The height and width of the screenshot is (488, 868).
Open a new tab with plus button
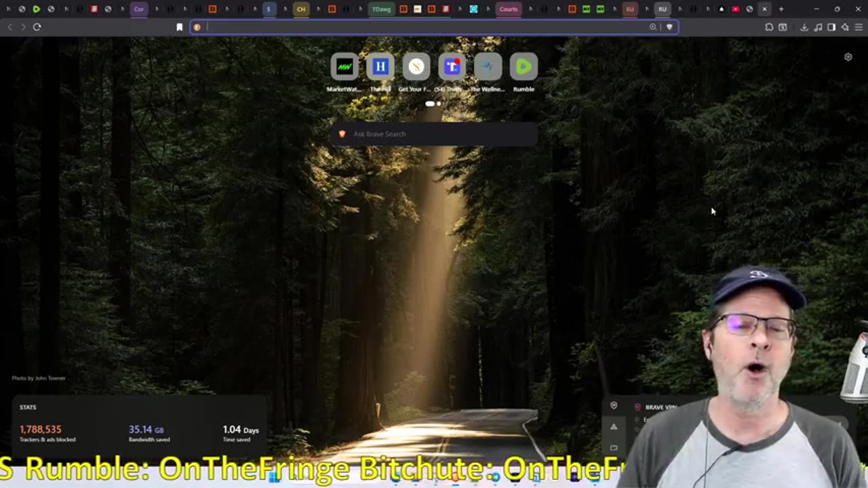[x=781, y=9]
